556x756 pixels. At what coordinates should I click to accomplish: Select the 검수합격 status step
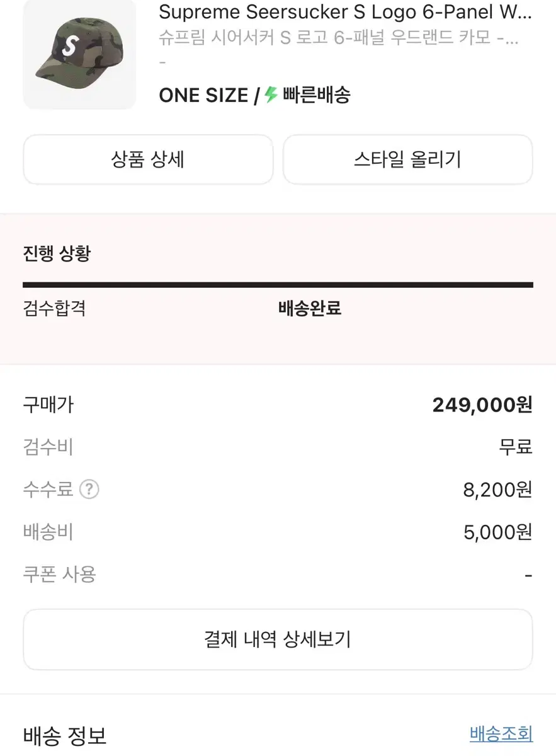coord(54,309)
